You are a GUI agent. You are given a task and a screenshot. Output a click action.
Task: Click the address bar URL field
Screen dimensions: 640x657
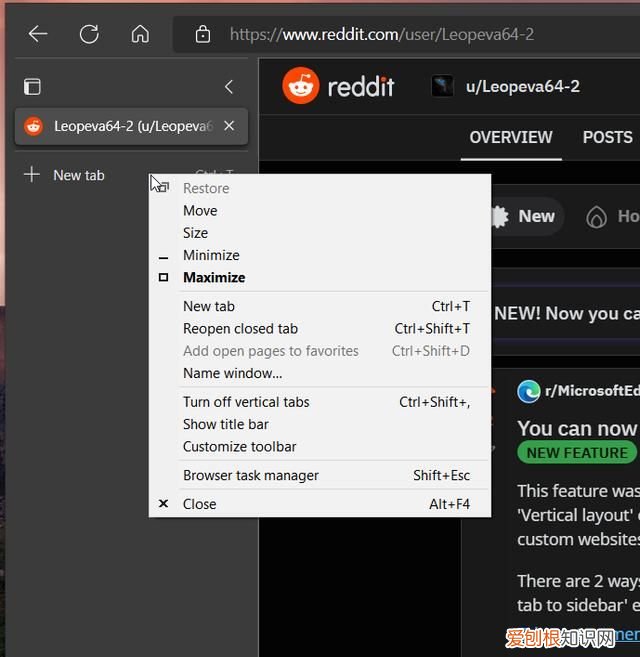click(400, 34)
